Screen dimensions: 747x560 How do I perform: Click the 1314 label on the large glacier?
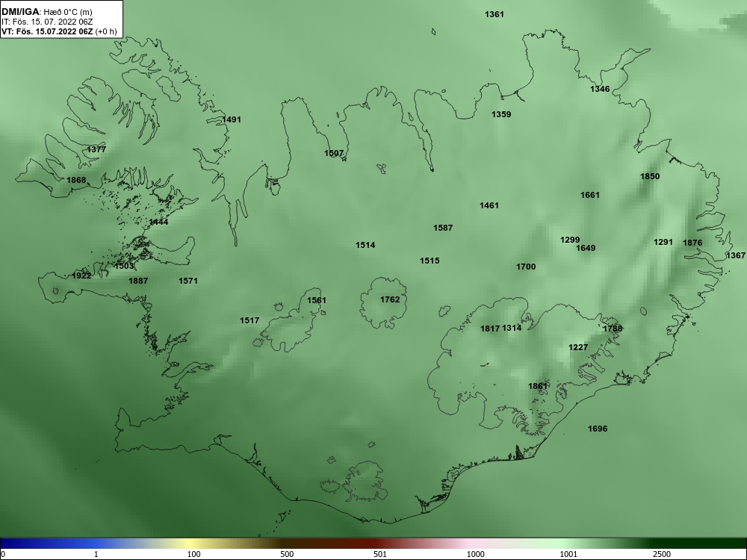(512, 328)
